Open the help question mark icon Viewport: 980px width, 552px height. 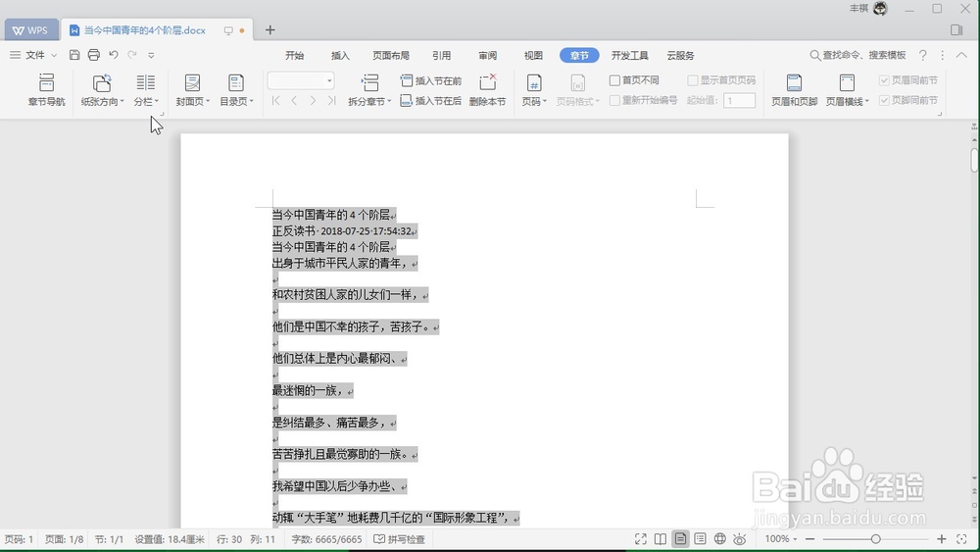922,55
